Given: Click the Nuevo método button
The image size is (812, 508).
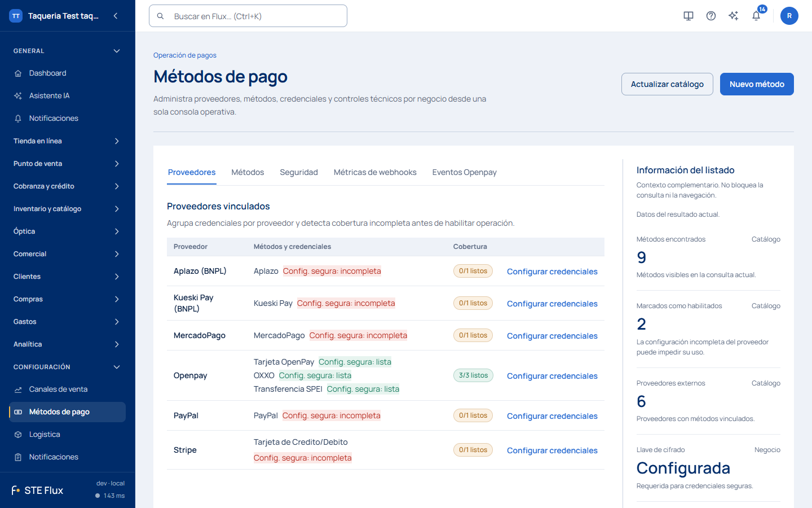Looking at the screenshot, I should pyautogui.click(x=757, y=84).
